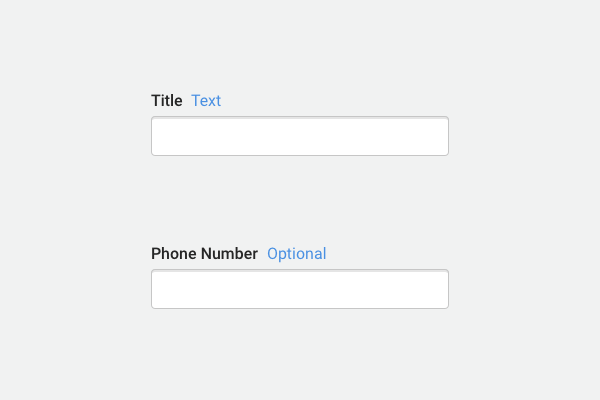
Task: Click 'Text' next to the Title label
Action: tap(206, 100)
